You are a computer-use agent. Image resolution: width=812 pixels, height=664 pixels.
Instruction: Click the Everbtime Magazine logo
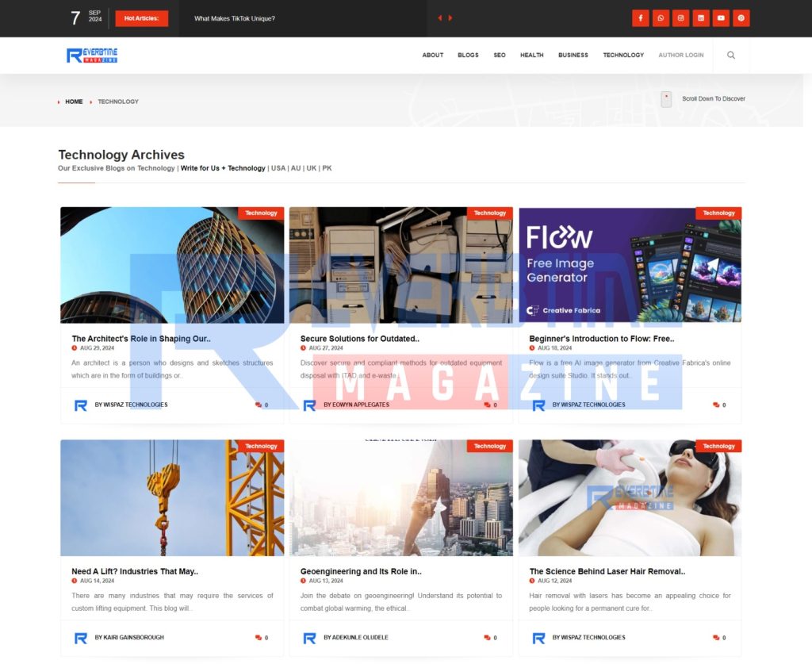92,56
